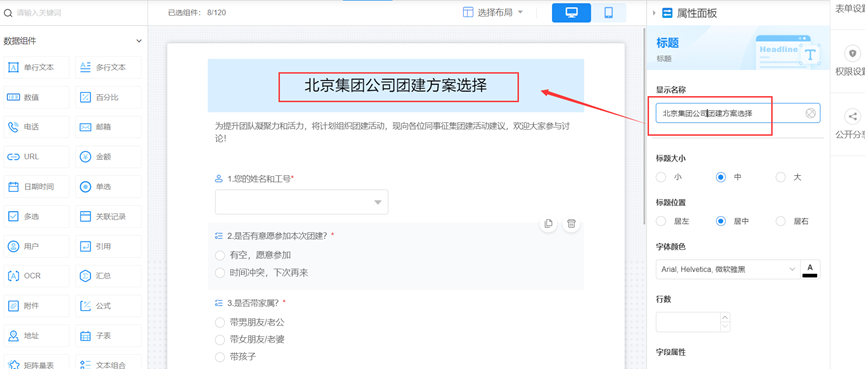Add the 多选 multi-choice component

click(x=36, y=216)
